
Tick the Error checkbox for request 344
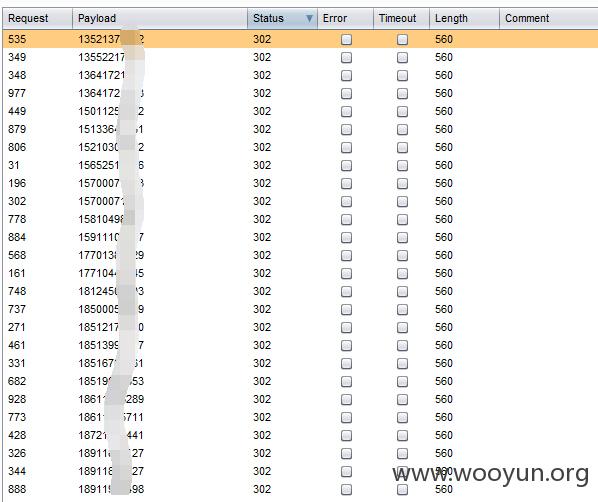[346, 471]
